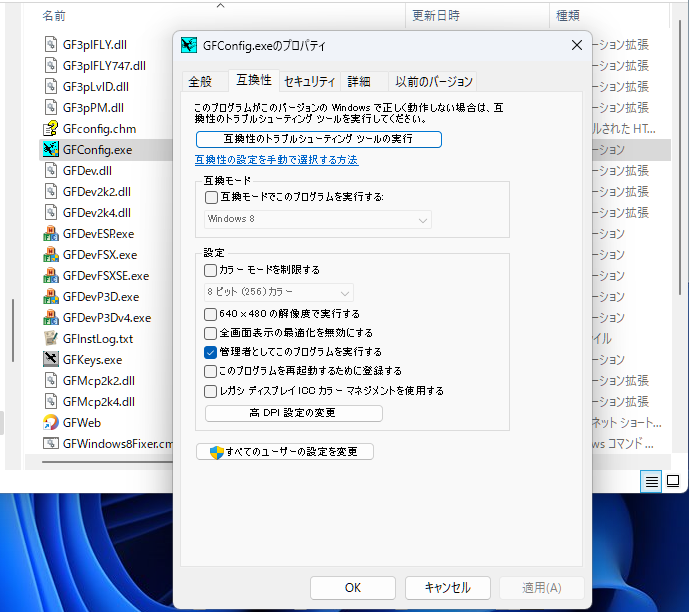The height and width of the screenshot is (612, 689).
Task: Check 640×480の解像度で実行する option
Action: [210, 314]
